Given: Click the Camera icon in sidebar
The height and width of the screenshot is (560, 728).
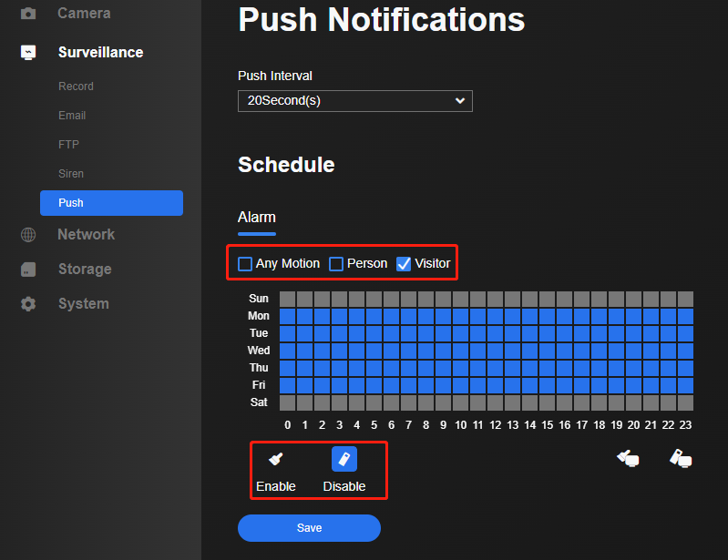Looking at the screenshot, I should click(28, 14).
